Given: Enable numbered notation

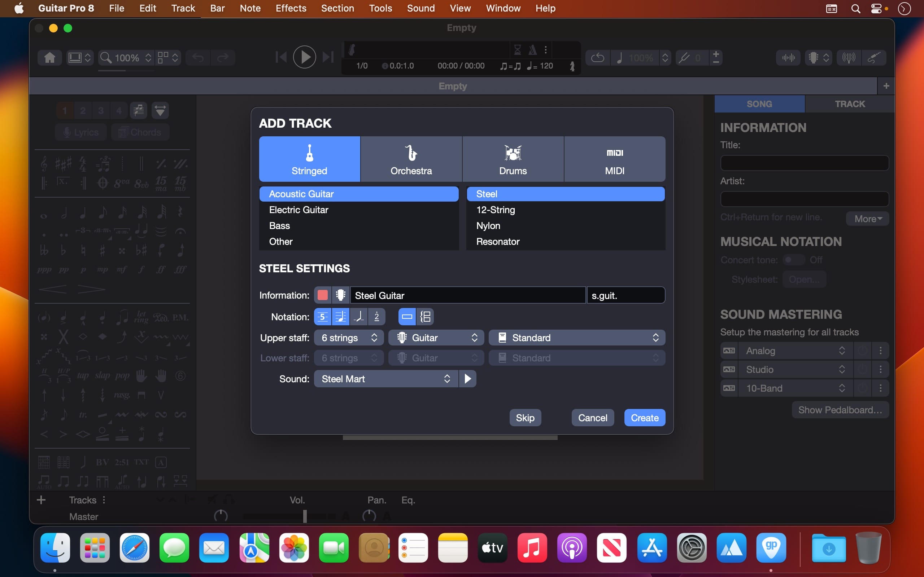Looking at the screenshot, I should (376, 317).
